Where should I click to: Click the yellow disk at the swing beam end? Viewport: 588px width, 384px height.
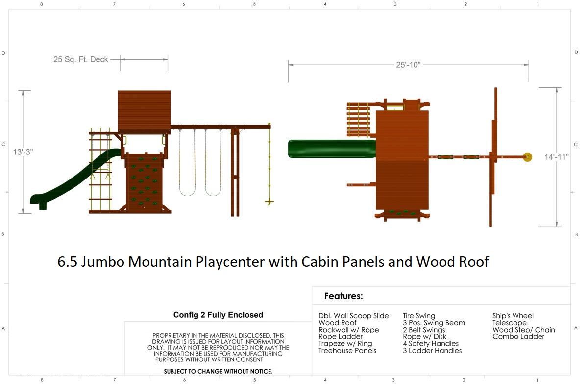[527, 157]
